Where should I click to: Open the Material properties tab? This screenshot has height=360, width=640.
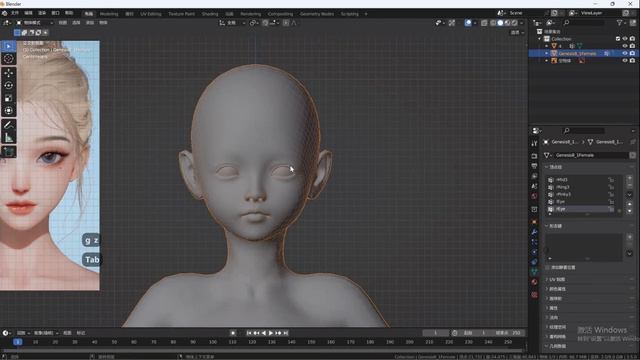[x=534, y=282]
